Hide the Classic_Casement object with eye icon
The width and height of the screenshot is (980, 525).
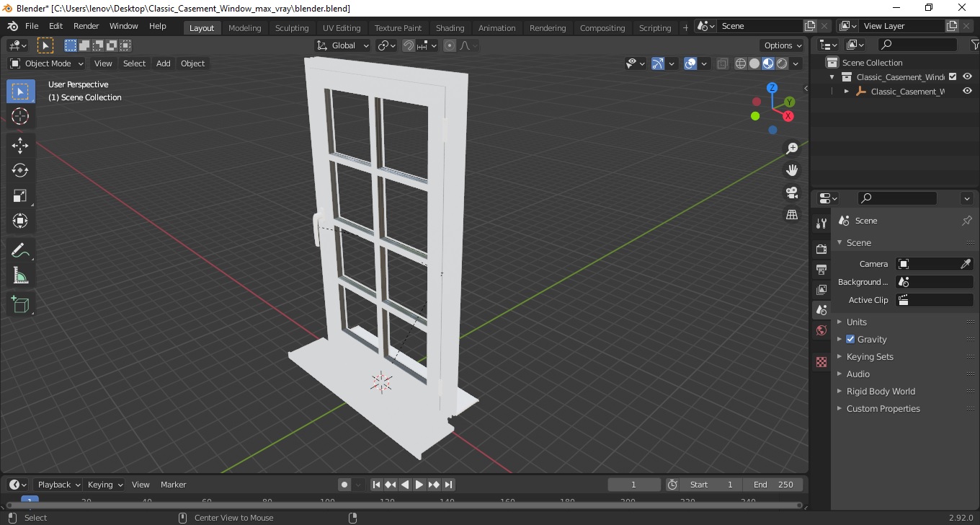tap(967, 91)
